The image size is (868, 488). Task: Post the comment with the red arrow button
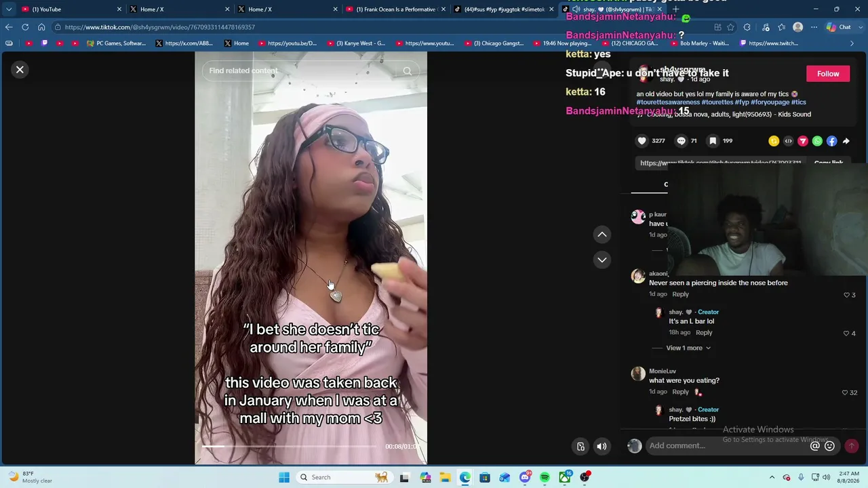point(851,446)
